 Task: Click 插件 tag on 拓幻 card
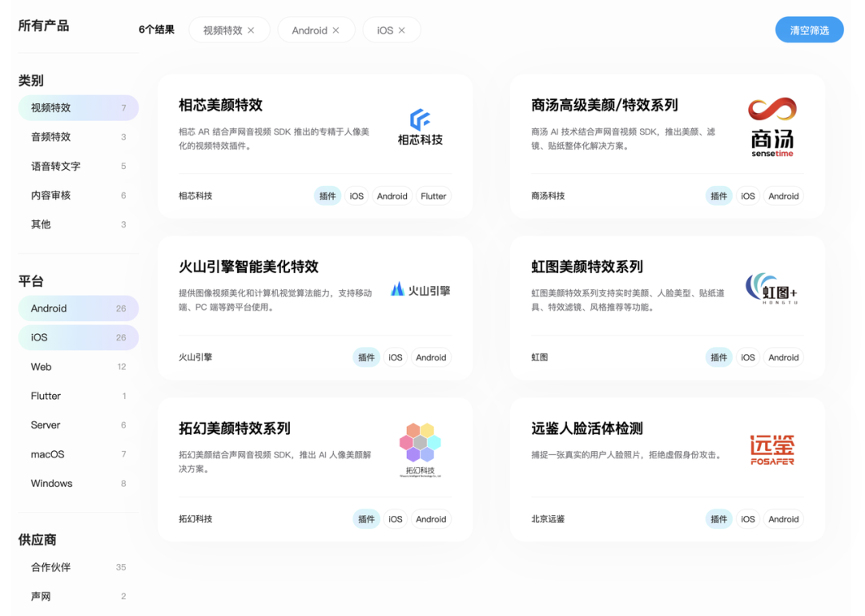[x=366, y=519]
